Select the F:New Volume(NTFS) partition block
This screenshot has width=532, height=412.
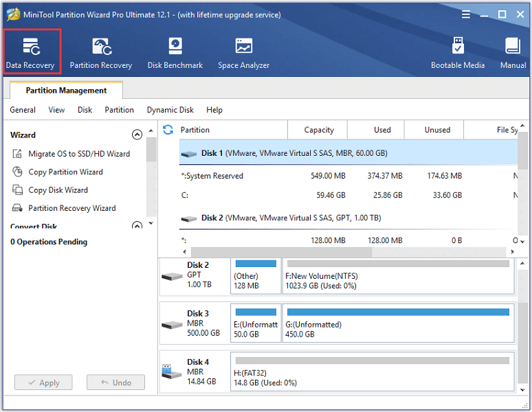coord(399,276)
